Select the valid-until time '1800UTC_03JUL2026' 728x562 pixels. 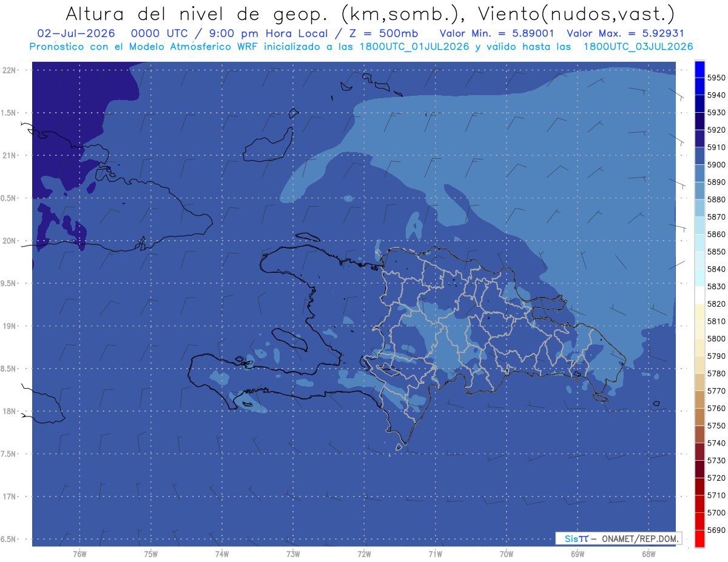coord(638,47)
